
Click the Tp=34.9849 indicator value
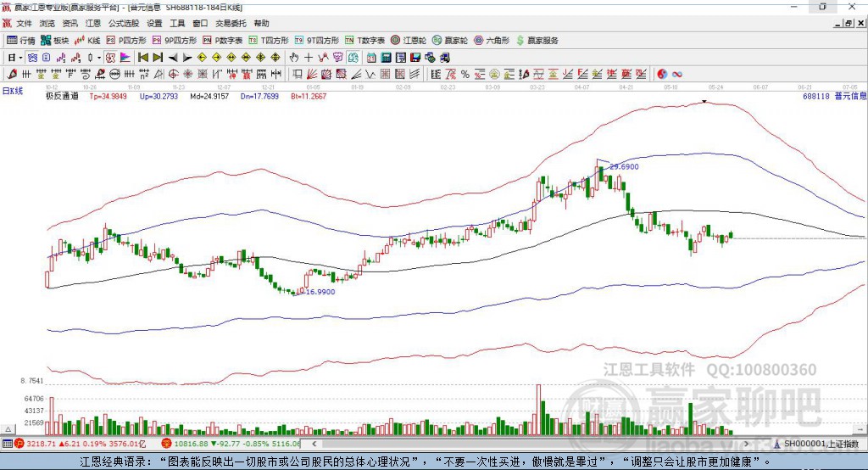coord(108,97)
